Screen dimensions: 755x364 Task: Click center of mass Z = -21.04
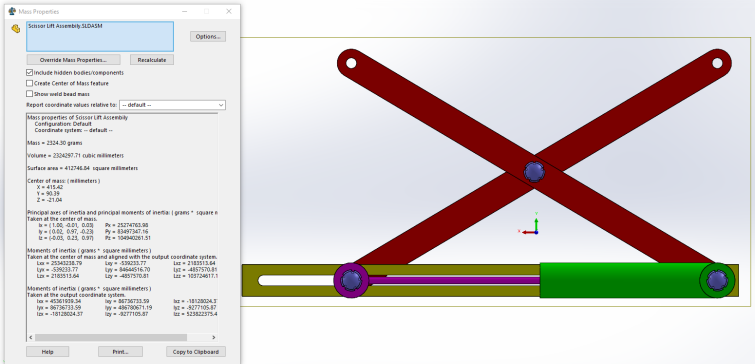click(x=50, y=199)
